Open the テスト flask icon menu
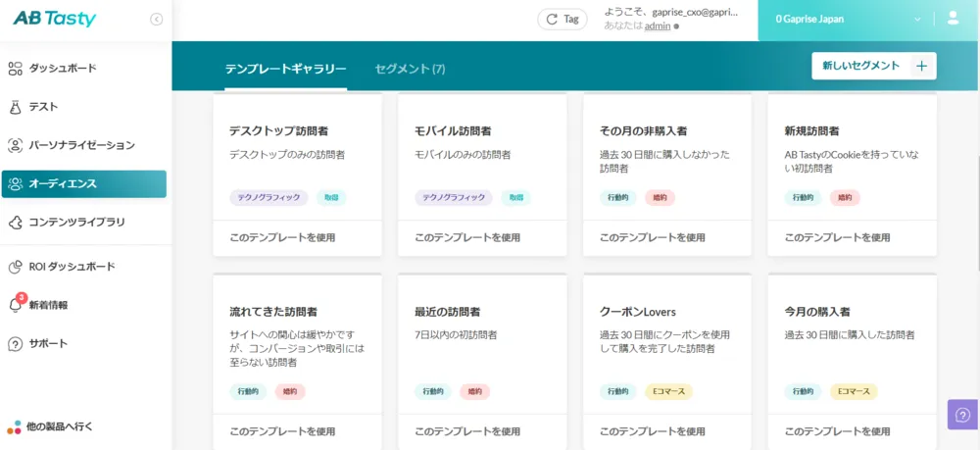 click(15, 107)
